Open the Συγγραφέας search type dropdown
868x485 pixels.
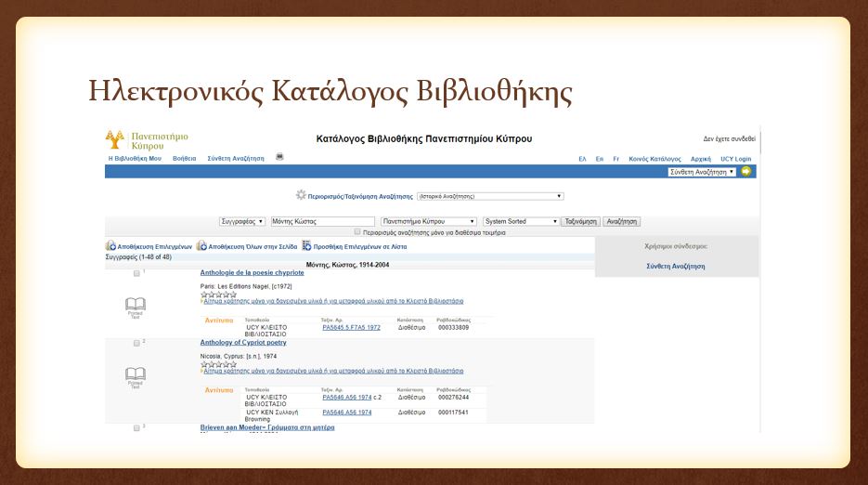click(x=242, y=221)
